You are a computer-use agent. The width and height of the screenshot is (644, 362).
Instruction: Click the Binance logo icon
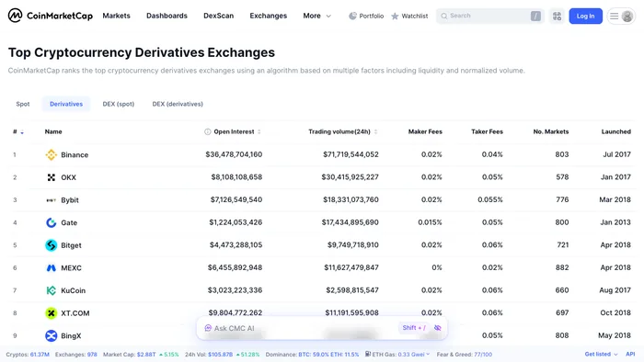(51, 154)
